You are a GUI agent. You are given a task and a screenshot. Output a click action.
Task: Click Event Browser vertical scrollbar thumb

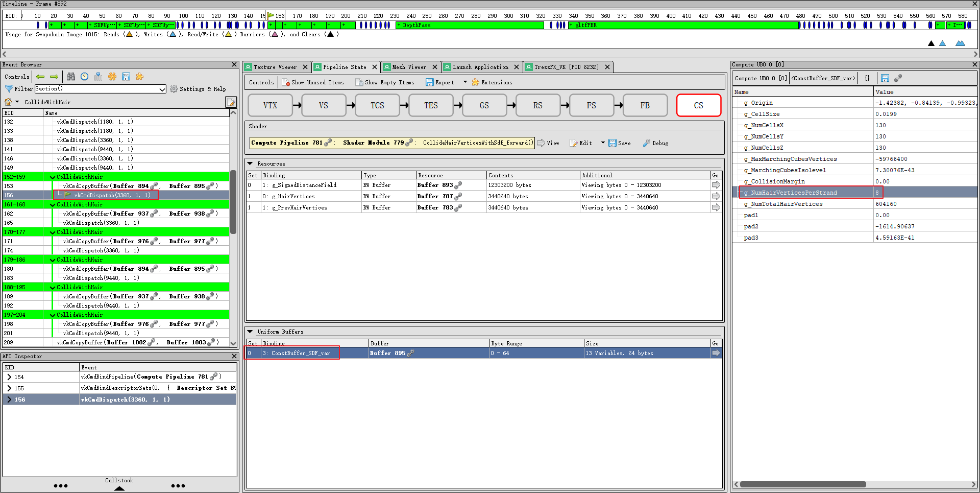pyautogui.click(x=233, y=202)
